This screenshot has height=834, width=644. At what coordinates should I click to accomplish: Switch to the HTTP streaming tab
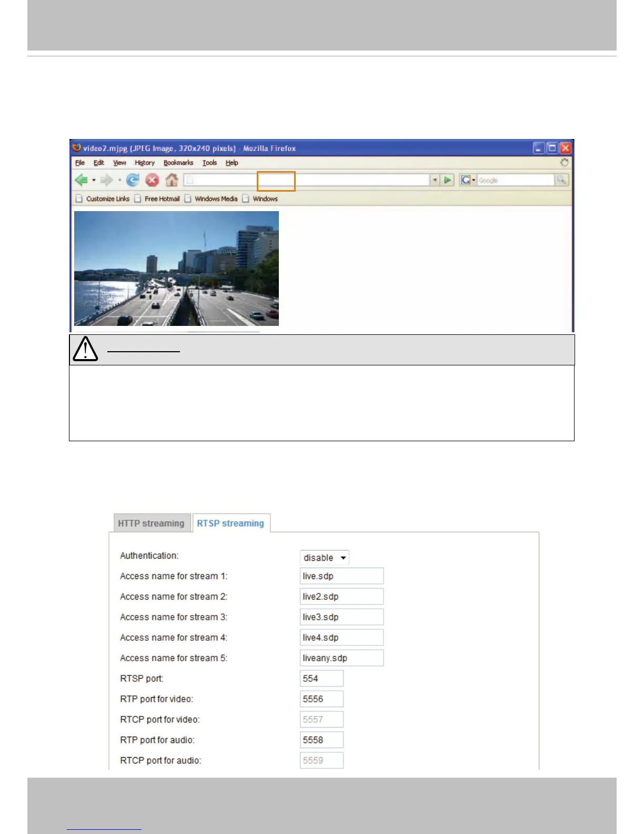[x=152, y=523]
